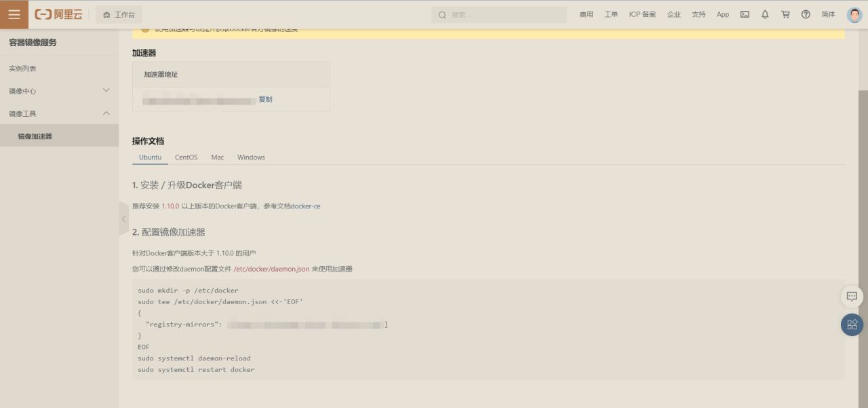Open the notifications bell icon
Screen dimensions: 868x408
click(x=765, y=14)
